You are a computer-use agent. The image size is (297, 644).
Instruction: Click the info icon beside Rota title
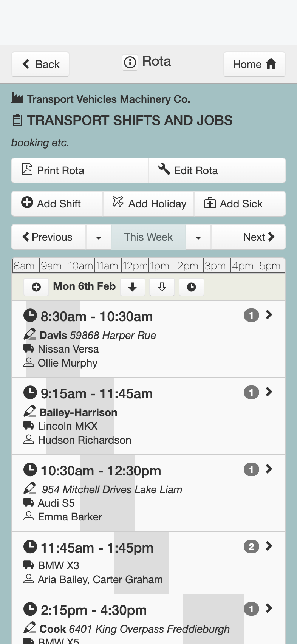pyautogui.click(x=130, y=62)
